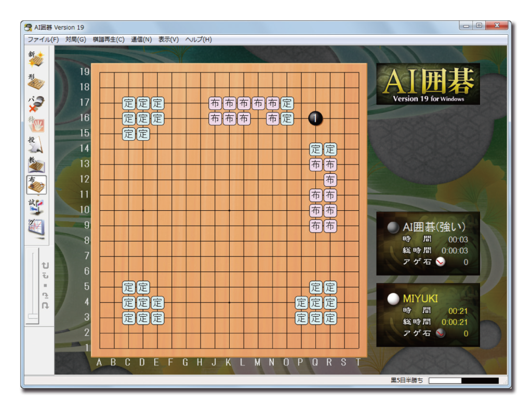532x409 pixels.
Task: Select the 定 joseki tile at O16
Action: click(x=287, y=118)
